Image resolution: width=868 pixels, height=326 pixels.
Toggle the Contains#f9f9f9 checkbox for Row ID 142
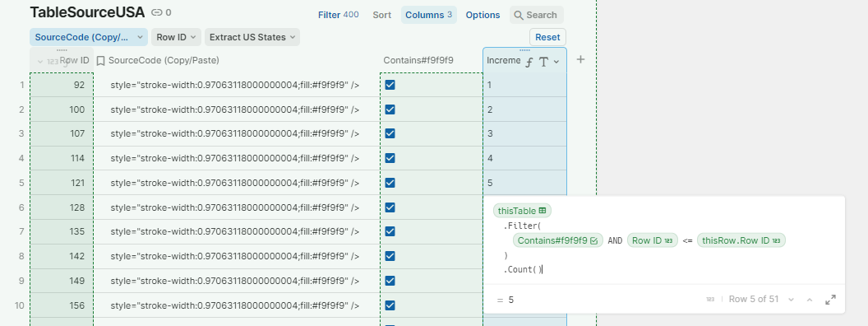click(x=390, y=256)
